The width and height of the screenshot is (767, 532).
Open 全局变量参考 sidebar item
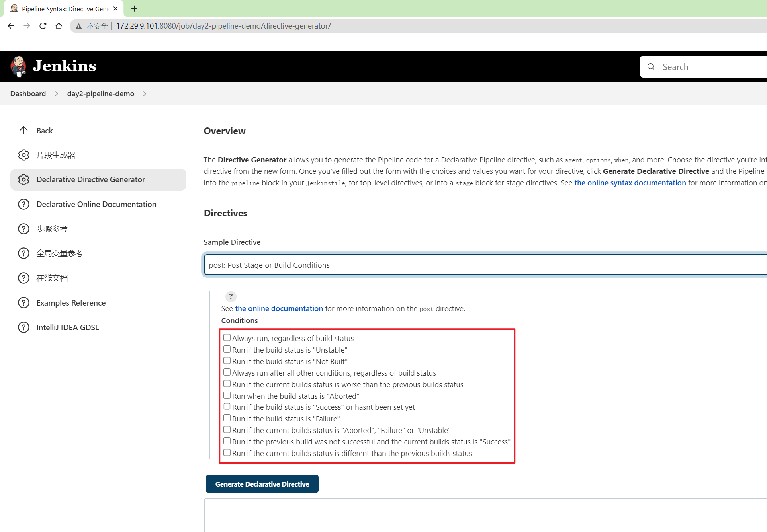click(98, 253)
